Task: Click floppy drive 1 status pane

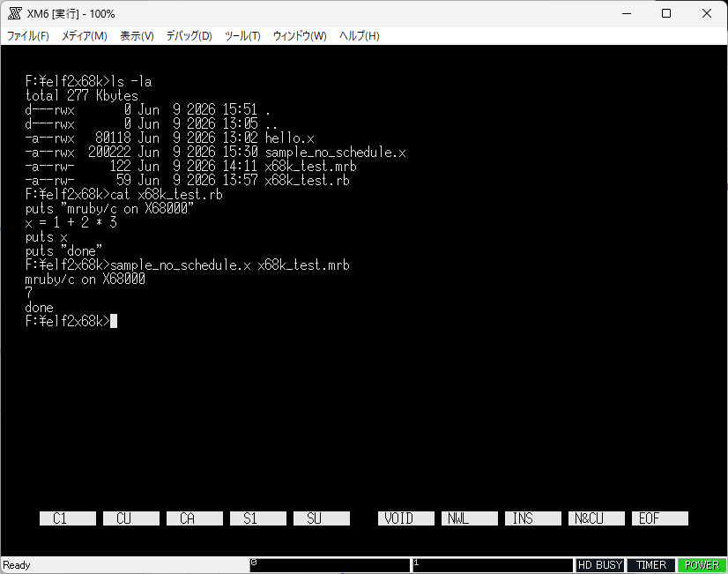Action: click(493, 565)
